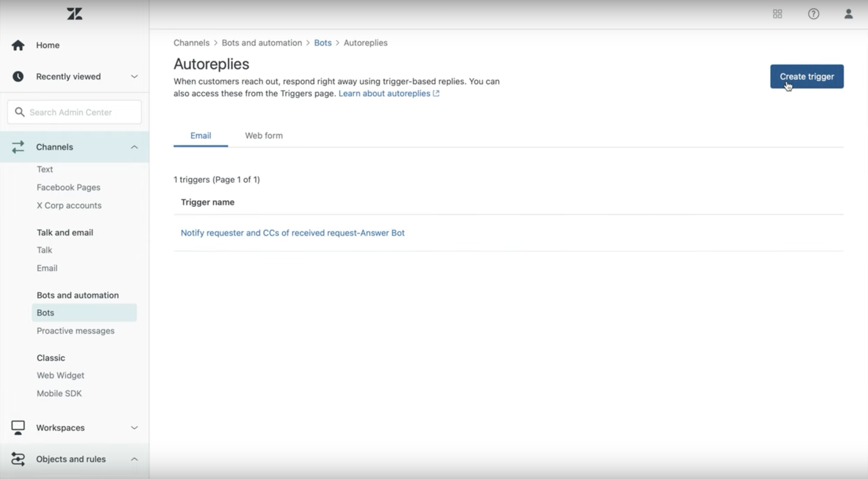
Task: Expand the Recently viewed chevron
Action: pos(134,77)
